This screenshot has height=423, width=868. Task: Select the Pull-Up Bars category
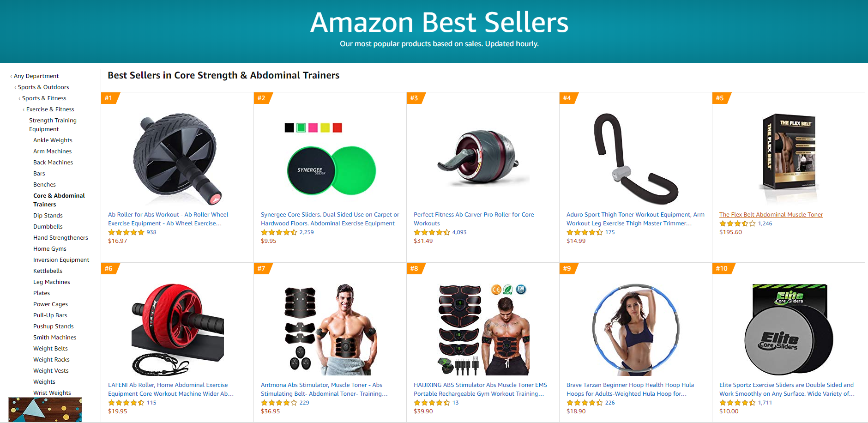[x=50, y=315]
